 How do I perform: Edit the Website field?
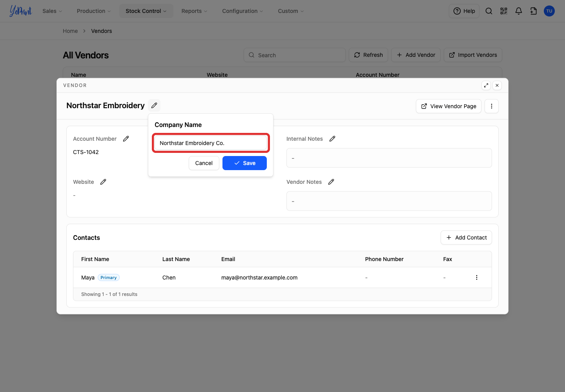103,182
